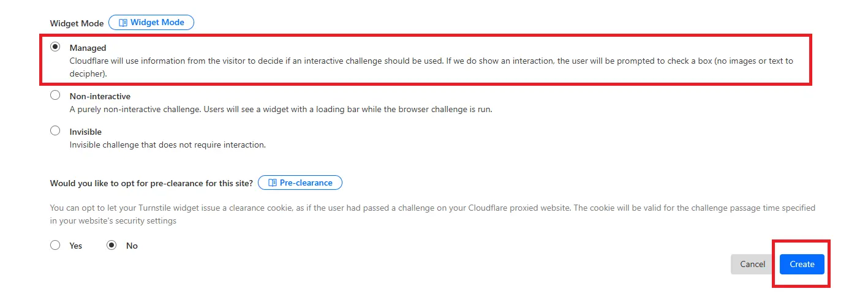The image size is (868, 294).
Task: Click the Non-interactive loading bar description text
Action: [281, 110]
